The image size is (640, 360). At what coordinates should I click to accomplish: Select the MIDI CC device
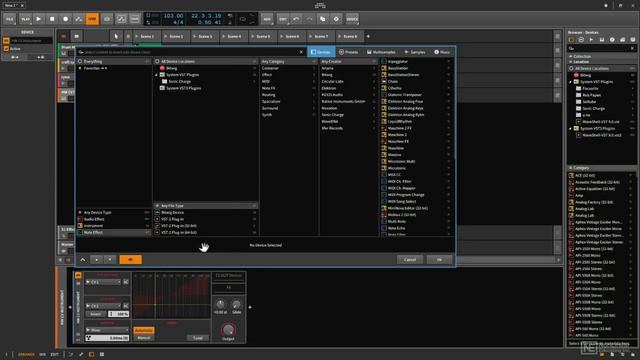click(x=416, y=175)
